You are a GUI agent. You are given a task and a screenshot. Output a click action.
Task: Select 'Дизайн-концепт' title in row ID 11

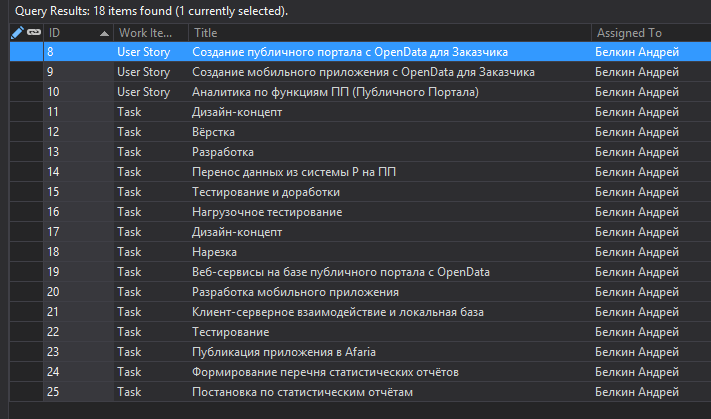pyautogui.click(x=237, y=112)
